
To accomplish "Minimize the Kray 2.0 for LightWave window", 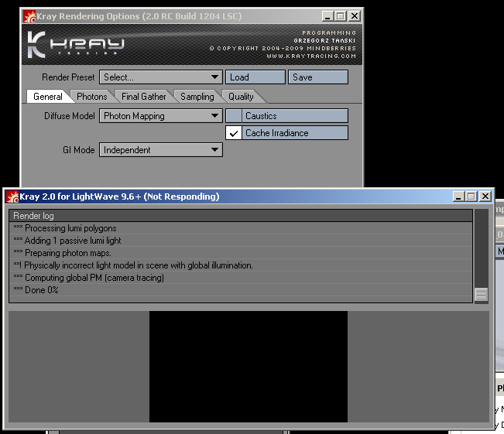I will tap(458, 196).
